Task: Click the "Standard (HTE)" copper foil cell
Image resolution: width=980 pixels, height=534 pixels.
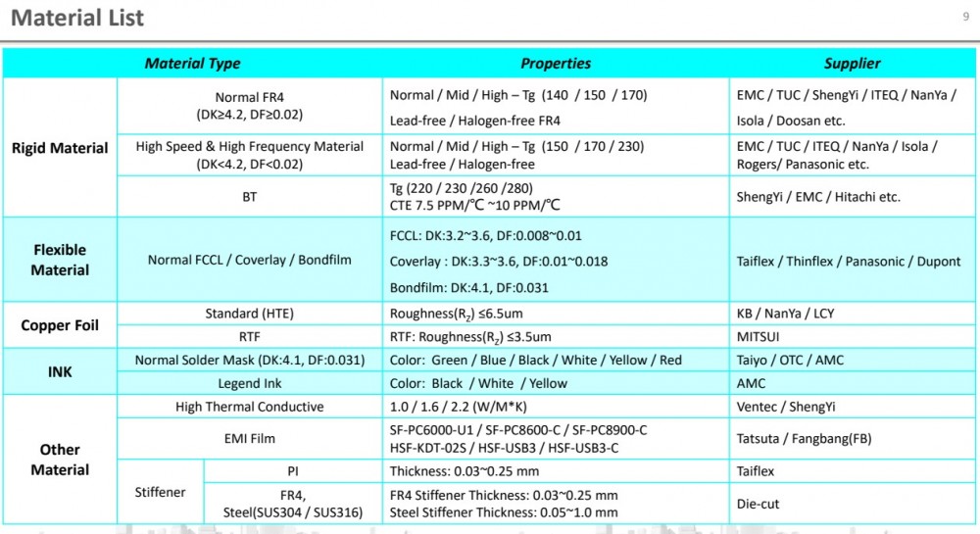Action: [249, 314]
